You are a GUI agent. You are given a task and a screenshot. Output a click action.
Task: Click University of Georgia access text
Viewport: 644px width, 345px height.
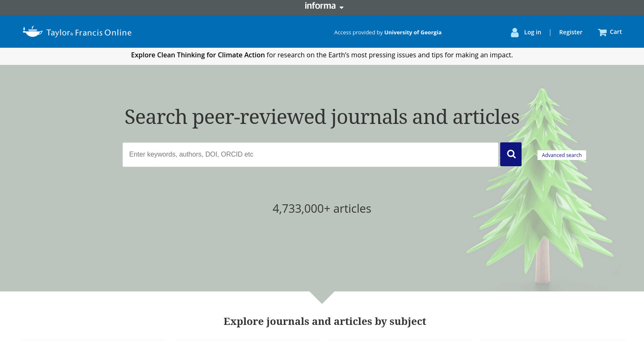pos(413,32)
